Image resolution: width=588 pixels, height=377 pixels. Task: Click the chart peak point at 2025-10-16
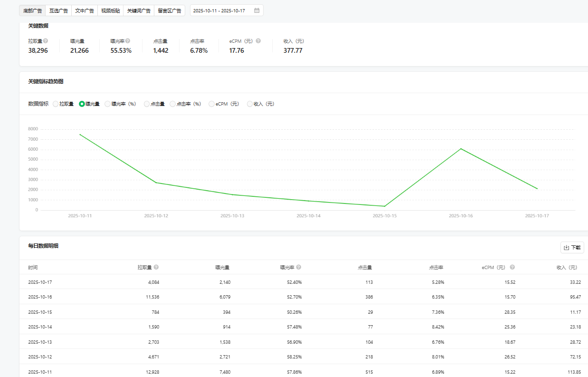(461, 149)
